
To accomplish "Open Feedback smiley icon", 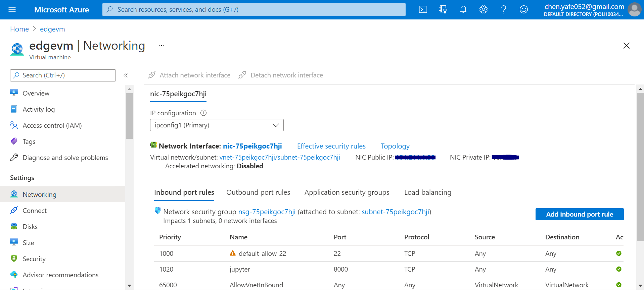I will pyautogui.click(x=524, y=9).
